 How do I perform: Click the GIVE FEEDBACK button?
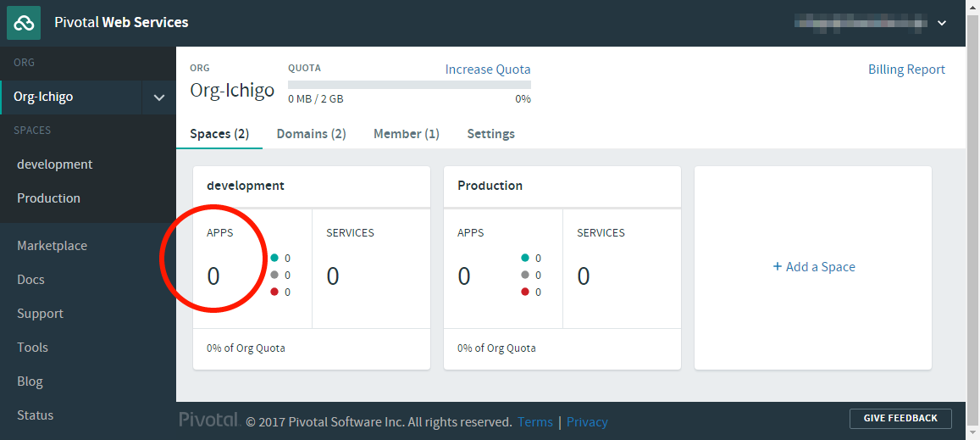point(900,418)
